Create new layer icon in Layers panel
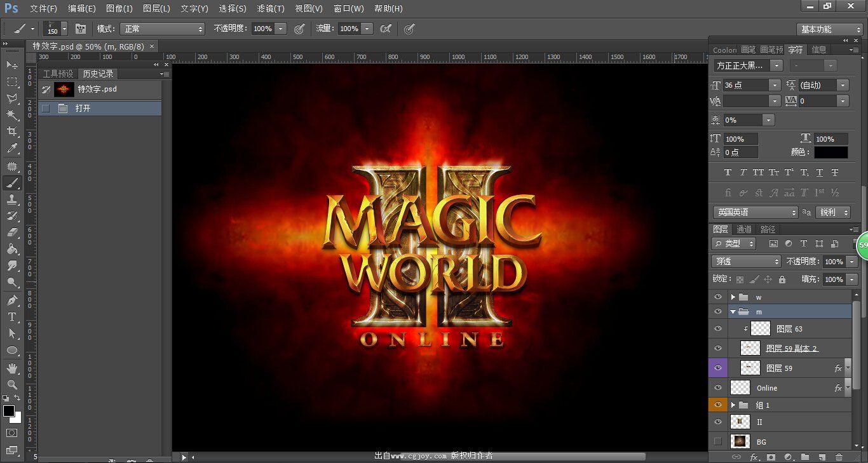Screen dimensions: 868x463 pos(822,457)
